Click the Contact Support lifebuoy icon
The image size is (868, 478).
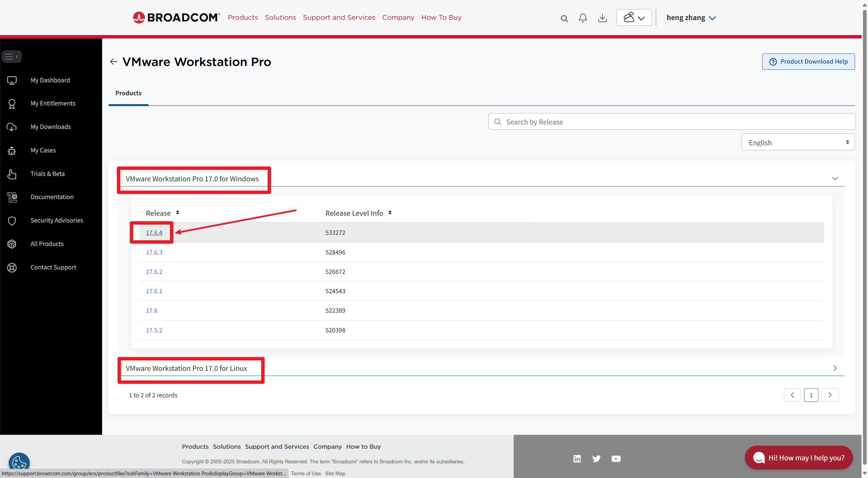click(12, 267)
